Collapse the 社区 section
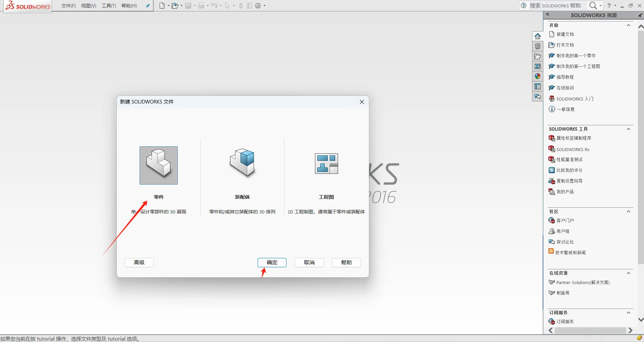 point(629,211)
